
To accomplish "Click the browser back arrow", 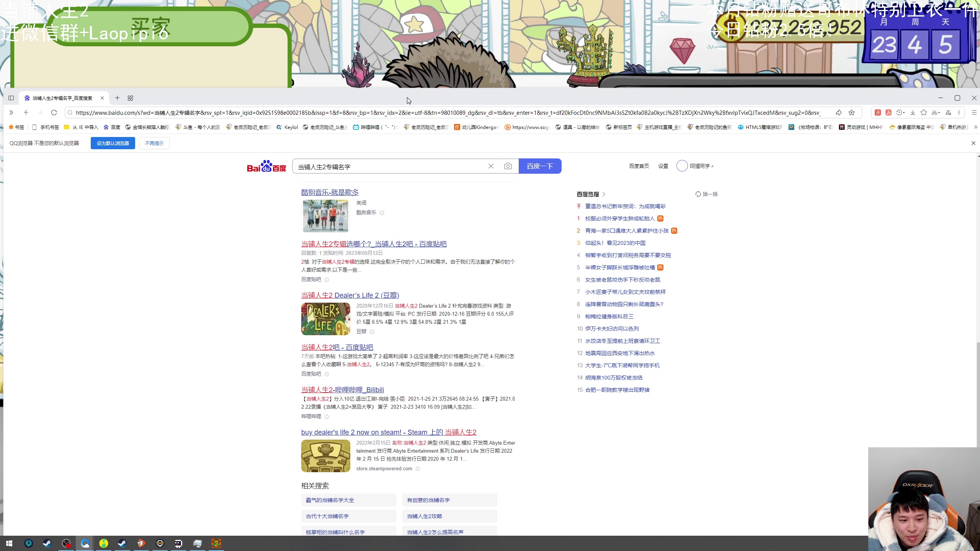I will (26, 112).
